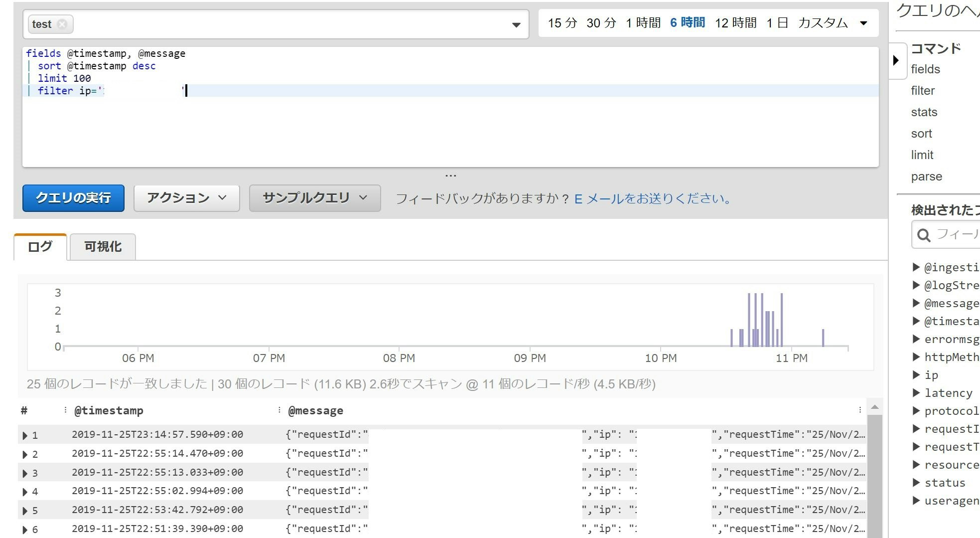Choose the limit command in help panel

pos(922,155)
